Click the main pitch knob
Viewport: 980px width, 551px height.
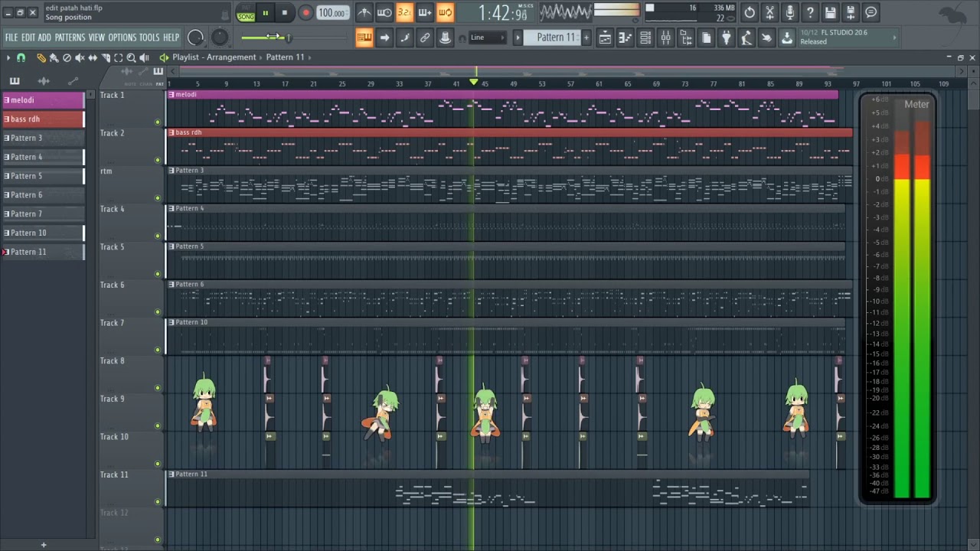click(x=220, y=37)
